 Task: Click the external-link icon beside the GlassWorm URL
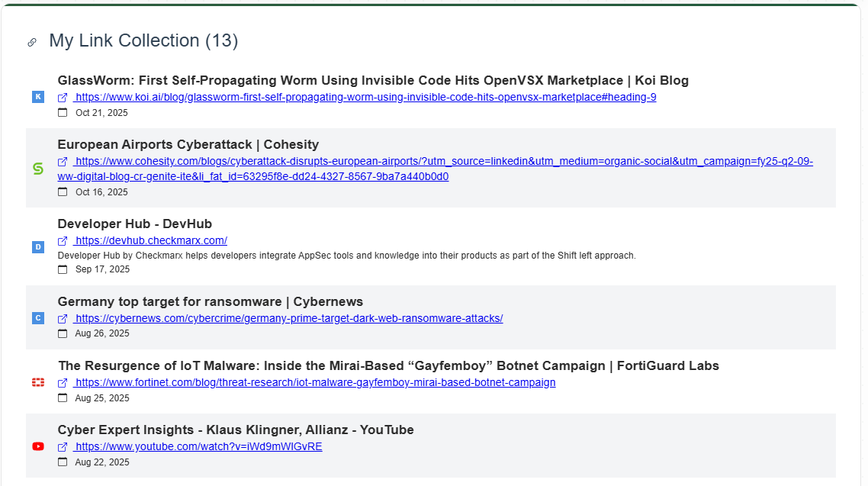(63, 97)
